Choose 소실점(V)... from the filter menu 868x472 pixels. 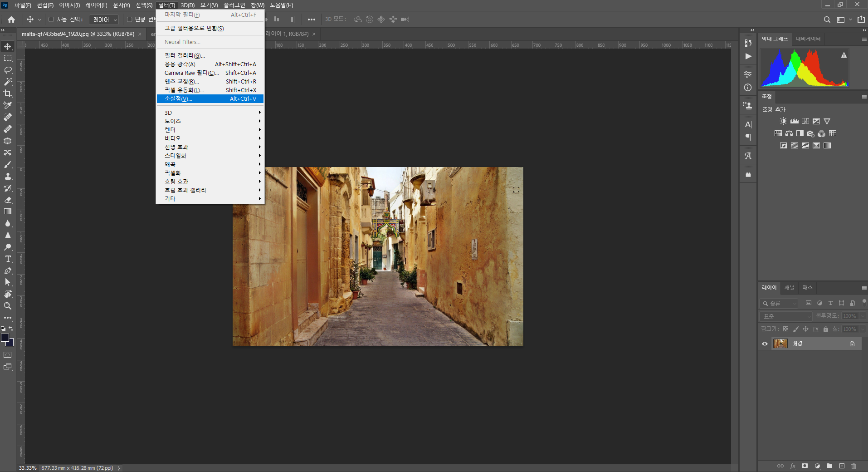tap(210, 98)
